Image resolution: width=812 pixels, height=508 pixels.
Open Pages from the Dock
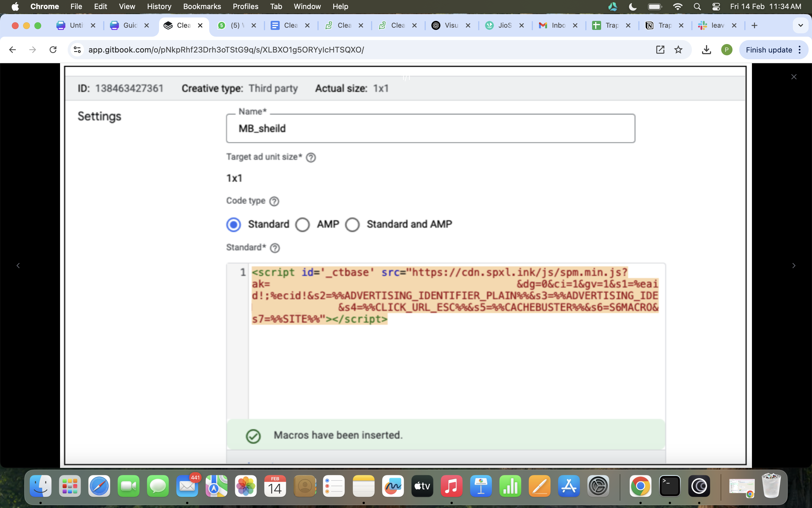point(540,486)
